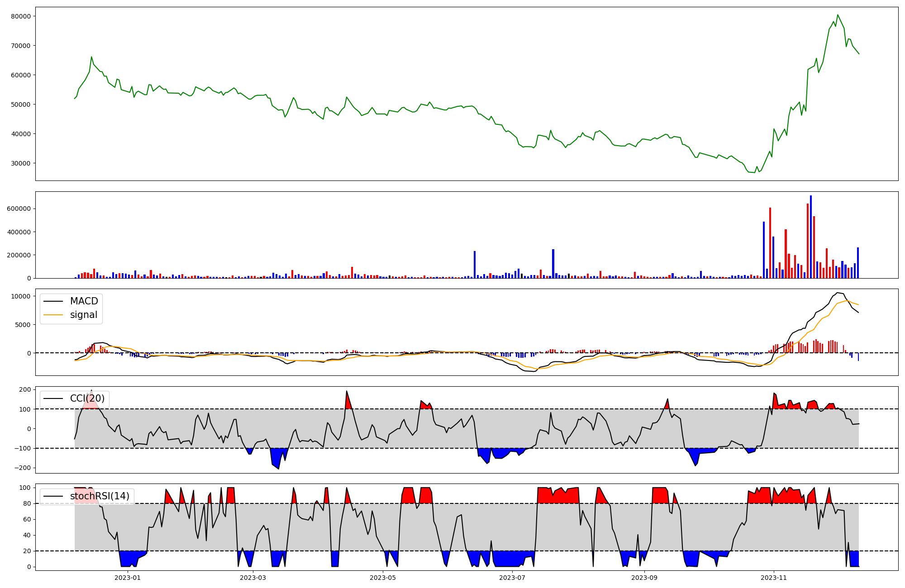Click the signal legend label

pos(84,315)
